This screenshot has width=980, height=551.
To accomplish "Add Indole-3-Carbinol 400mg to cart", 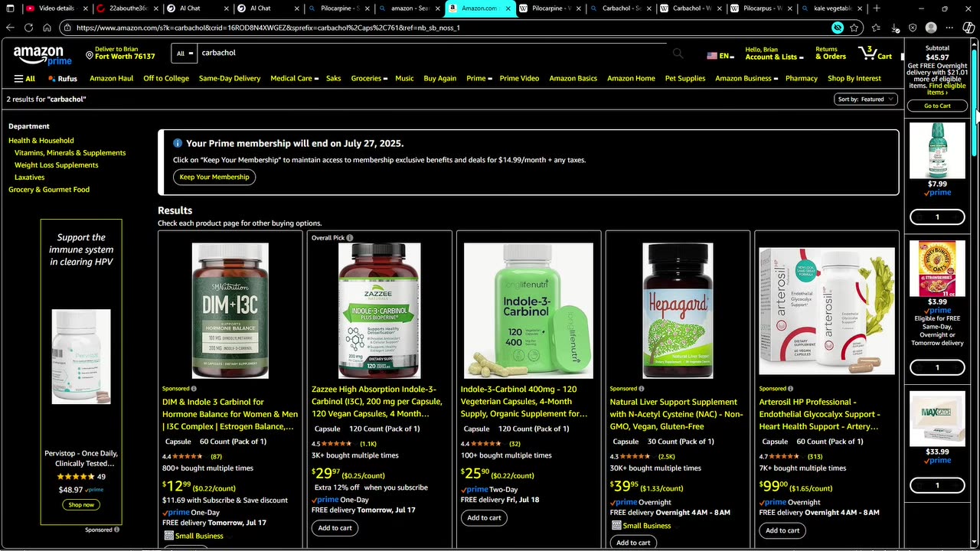I will 484,517.
